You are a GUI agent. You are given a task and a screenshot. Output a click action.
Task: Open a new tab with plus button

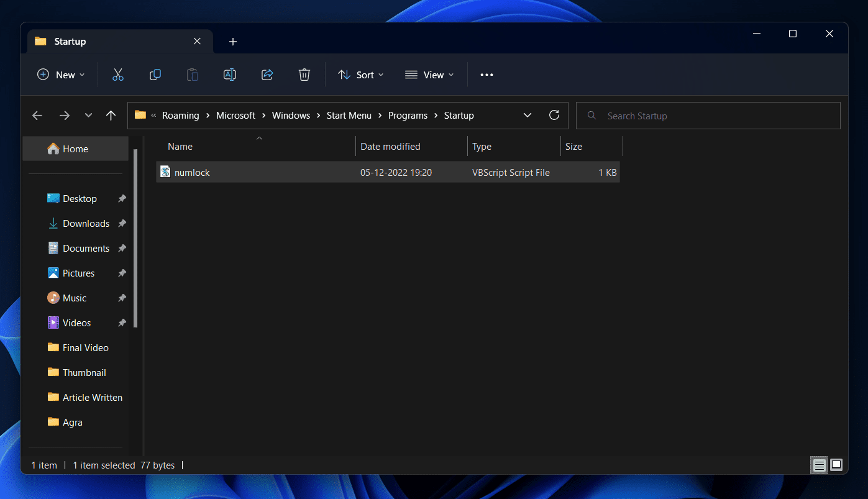click(x=233, y=42)
